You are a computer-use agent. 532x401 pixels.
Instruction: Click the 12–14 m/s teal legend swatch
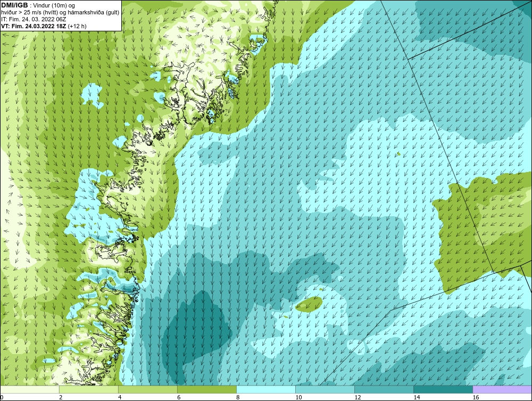384,389
